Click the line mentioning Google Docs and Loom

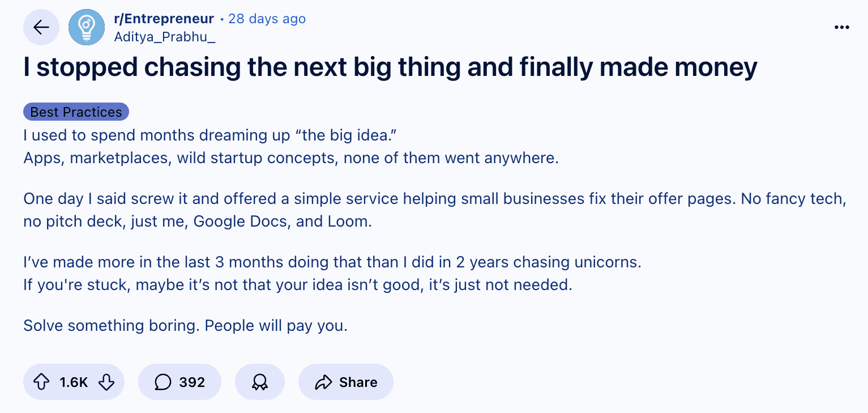198,222
